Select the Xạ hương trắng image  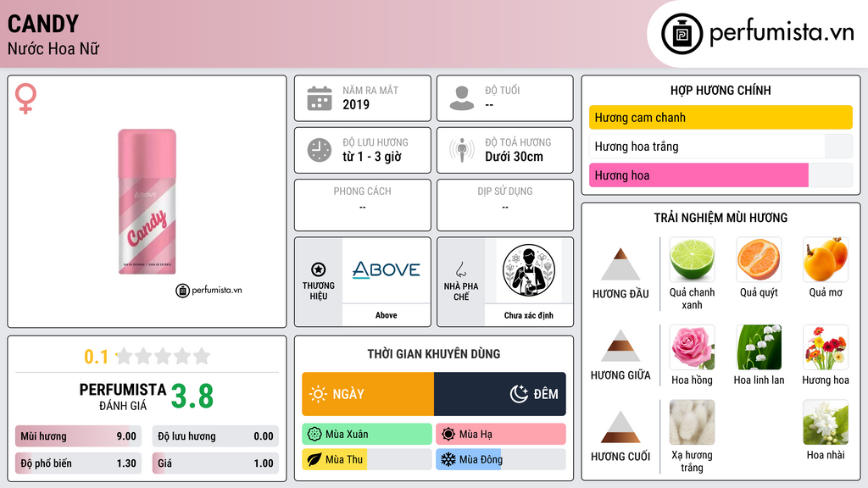click(x=692, y=423)
